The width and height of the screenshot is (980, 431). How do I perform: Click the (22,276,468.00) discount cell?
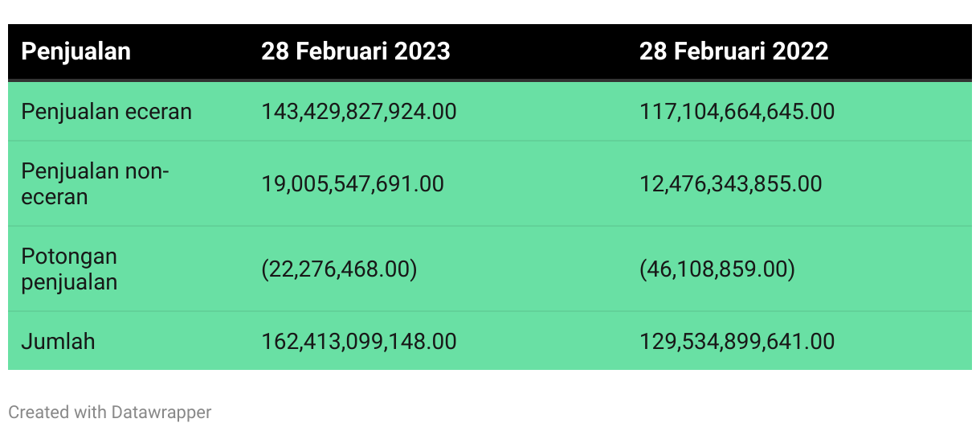click(x=339, y=269)
